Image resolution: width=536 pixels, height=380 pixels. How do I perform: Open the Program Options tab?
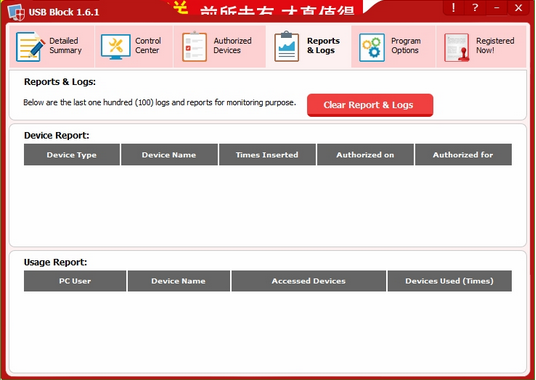393,46
